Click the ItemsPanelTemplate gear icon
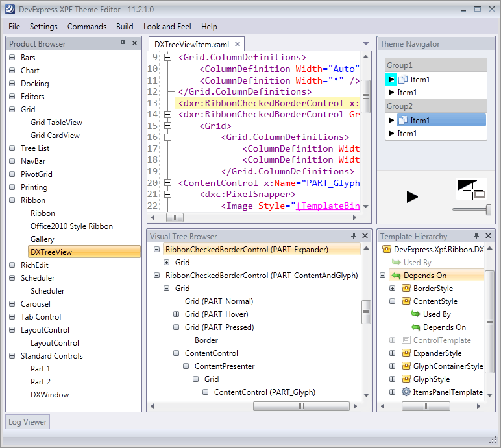 pos(406,392)
